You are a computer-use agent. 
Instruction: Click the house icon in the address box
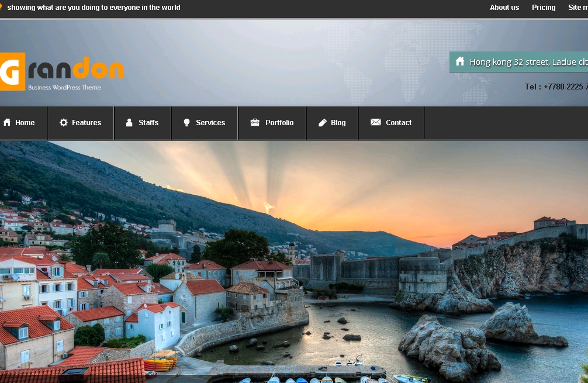click(460, 61)
